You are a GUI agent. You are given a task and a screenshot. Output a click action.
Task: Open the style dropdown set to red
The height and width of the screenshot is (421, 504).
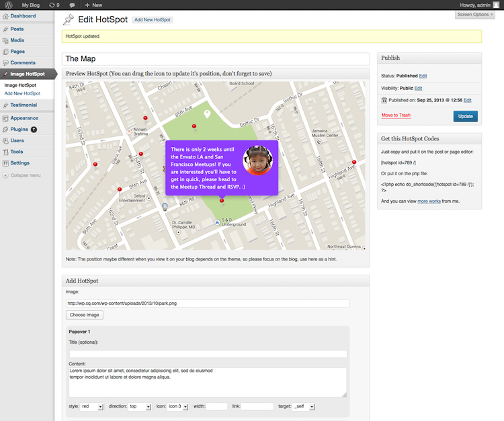pos(92,406)
